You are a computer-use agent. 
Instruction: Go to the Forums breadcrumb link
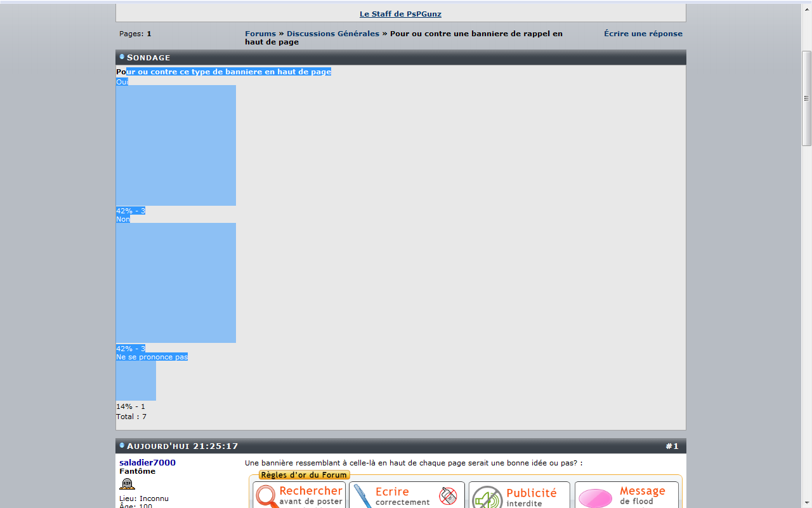(x=260, y=34)
